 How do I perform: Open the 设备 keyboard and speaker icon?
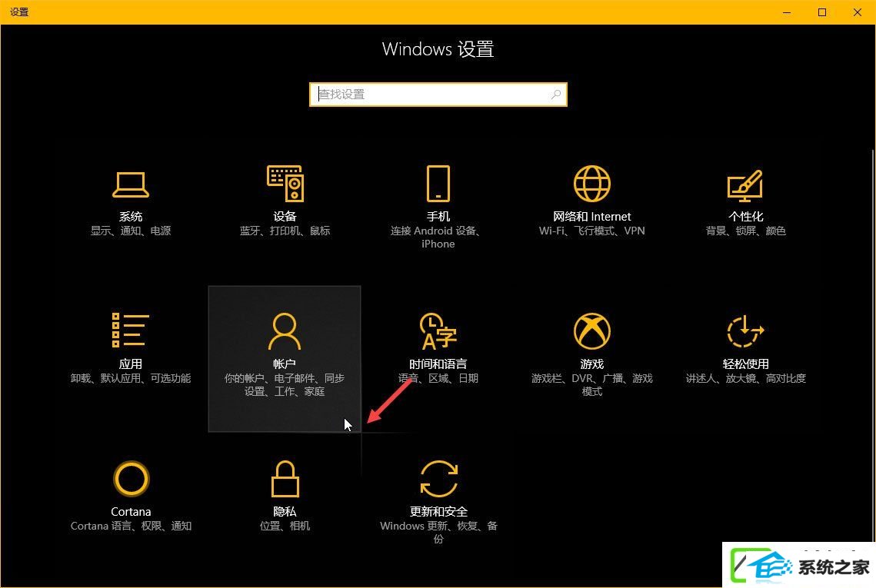285,183
